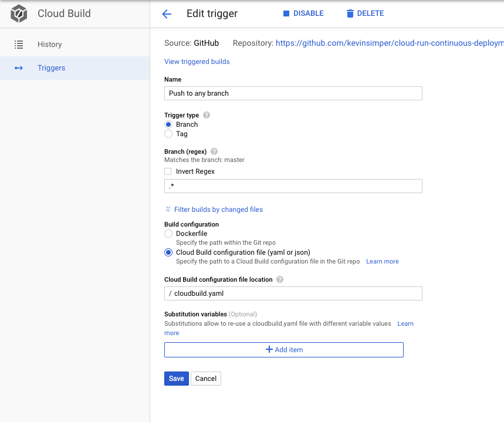
Task: Open Learn more about substitution variables
Action: [x=405, y=323]
